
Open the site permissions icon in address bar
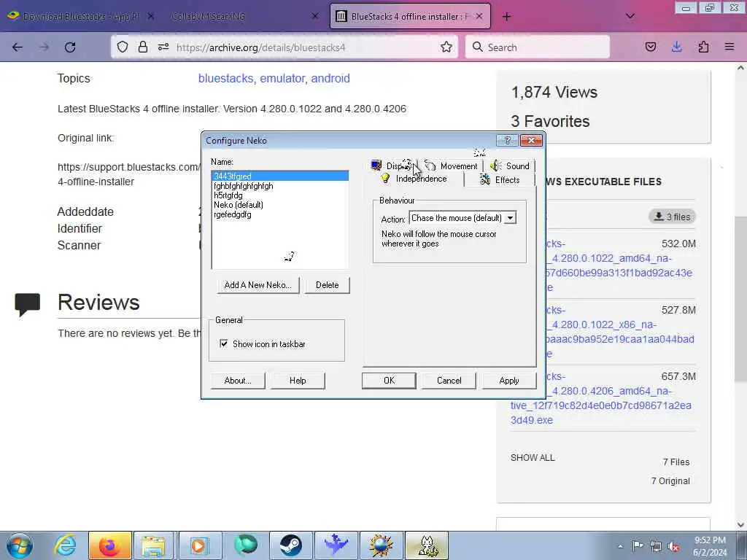click(x=163, y=47)
